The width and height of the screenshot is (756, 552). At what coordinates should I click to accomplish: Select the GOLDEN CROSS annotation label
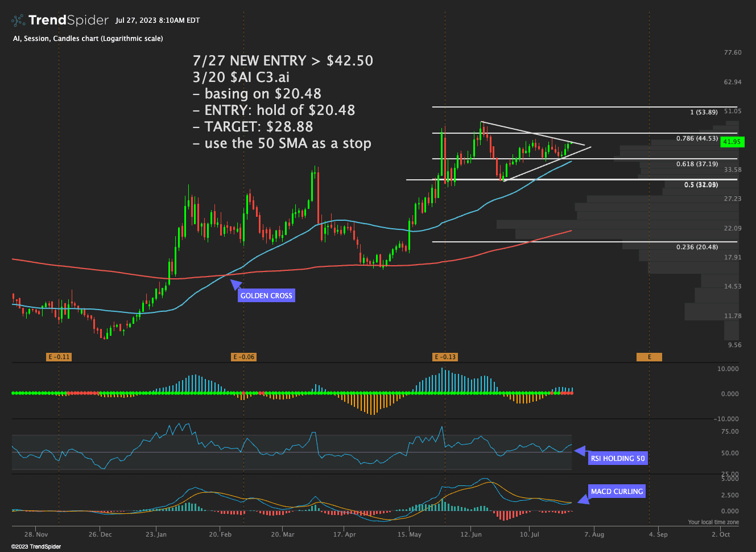click(266, 296)
